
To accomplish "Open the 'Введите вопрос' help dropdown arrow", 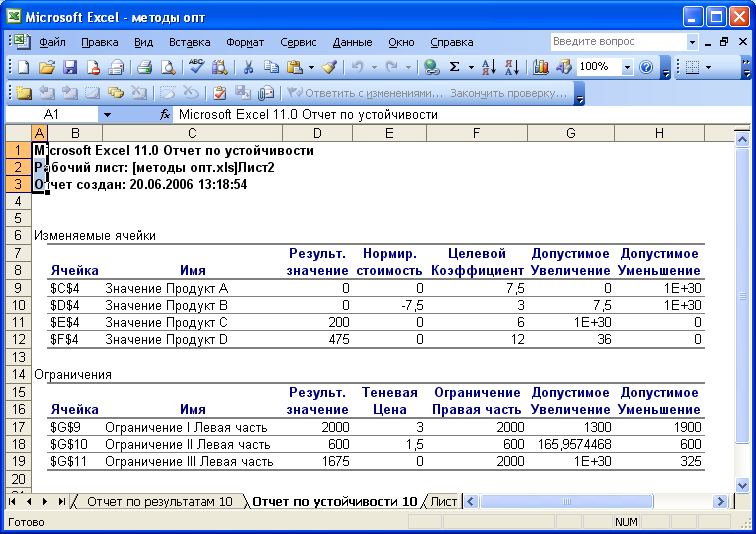I will pos(692,42).
